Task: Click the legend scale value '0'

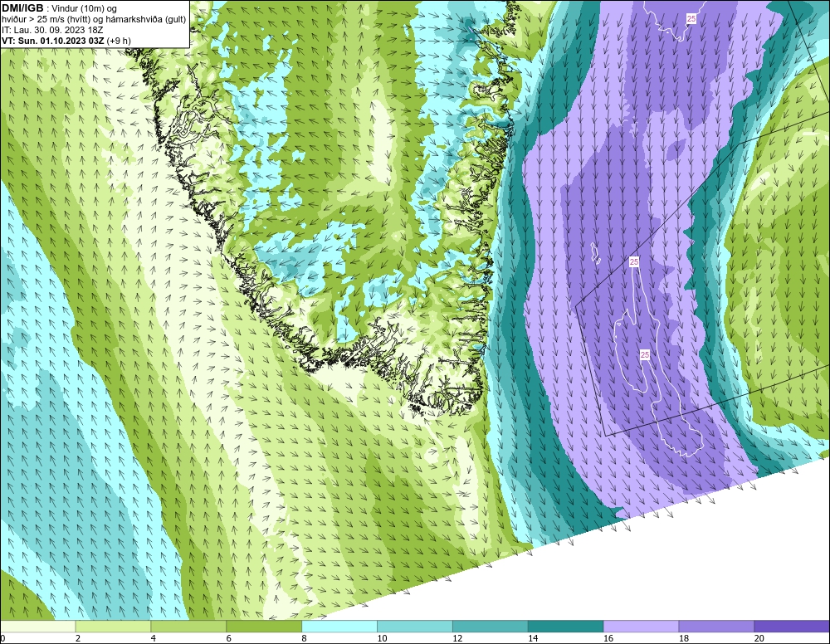Action: 2,639
